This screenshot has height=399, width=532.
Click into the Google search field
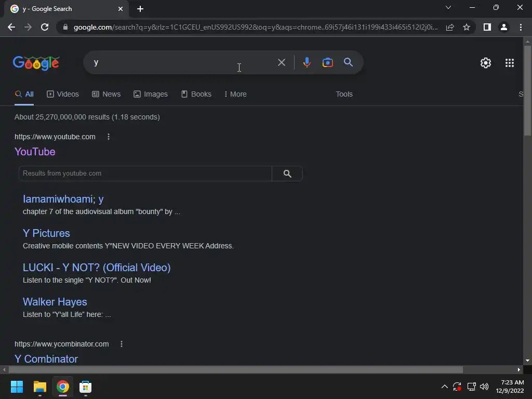[x=183, y=62]
